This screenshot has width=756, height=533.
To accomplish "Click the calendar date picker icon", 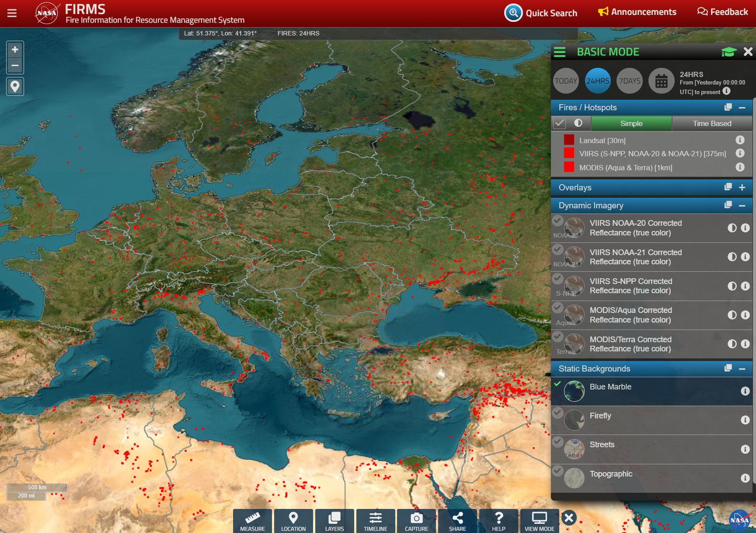I will click(661, 81).
